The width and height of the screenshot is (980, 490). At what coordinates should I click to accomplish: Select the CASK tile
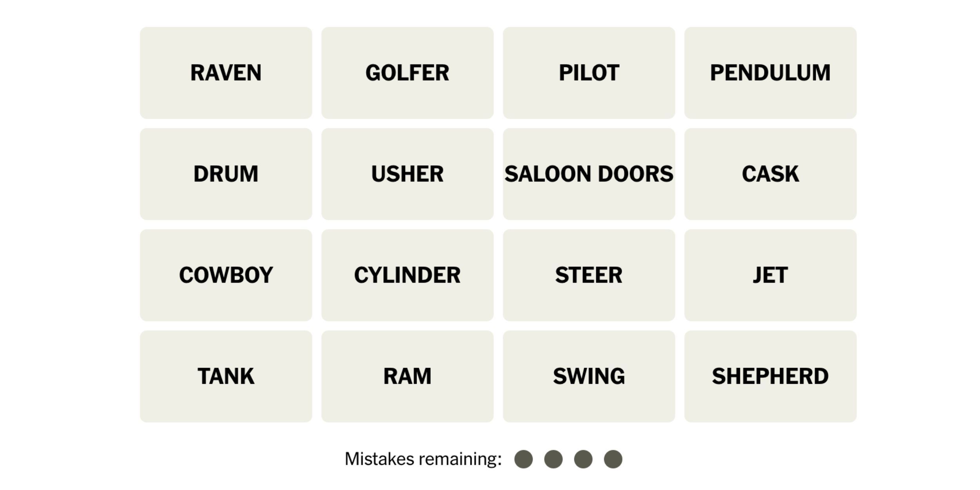pyautogui.click(x=770, y=173)
